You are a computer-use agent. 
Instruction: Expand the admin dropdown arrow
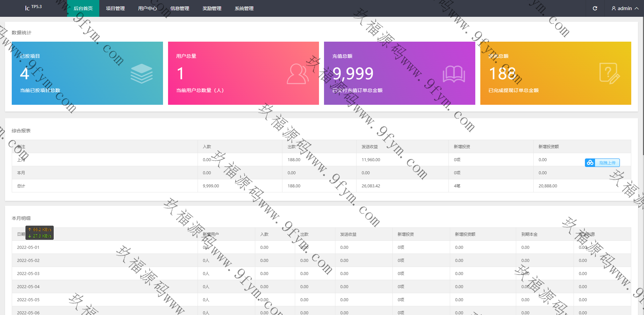[636, 8]
